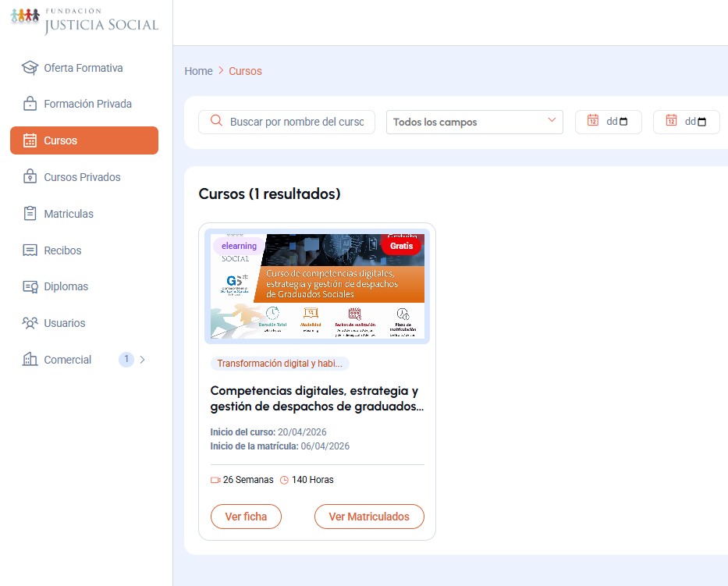The width and height of the screenshot is (728, 586).
Task: Click the Todos los campos dropdown arrow
Action: pos(552,120)
